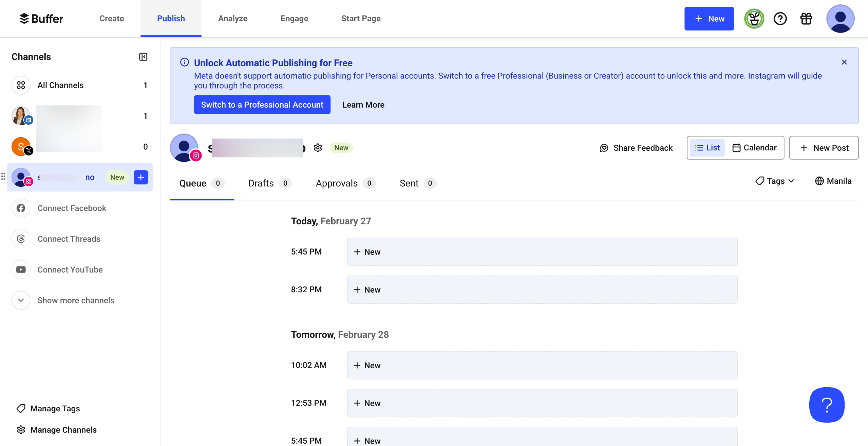Expand the Tags filter dropdown

pos(775,181)
